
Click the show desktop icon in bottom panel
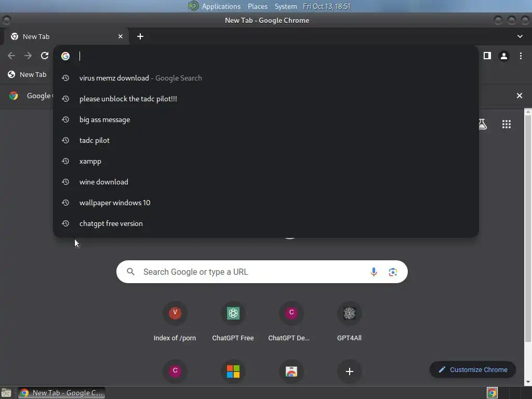(x=6, y=393)
